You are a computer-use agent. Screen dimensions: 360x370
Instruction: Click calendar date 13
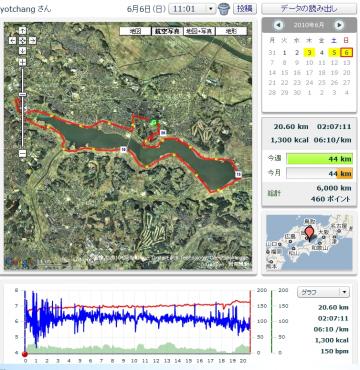347,62
